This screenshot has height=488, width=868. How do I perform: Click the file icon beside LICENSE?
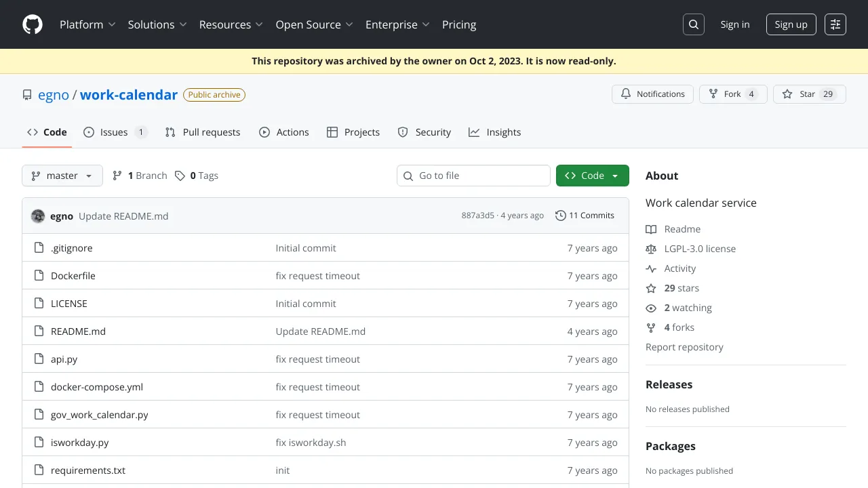point(39,304)
